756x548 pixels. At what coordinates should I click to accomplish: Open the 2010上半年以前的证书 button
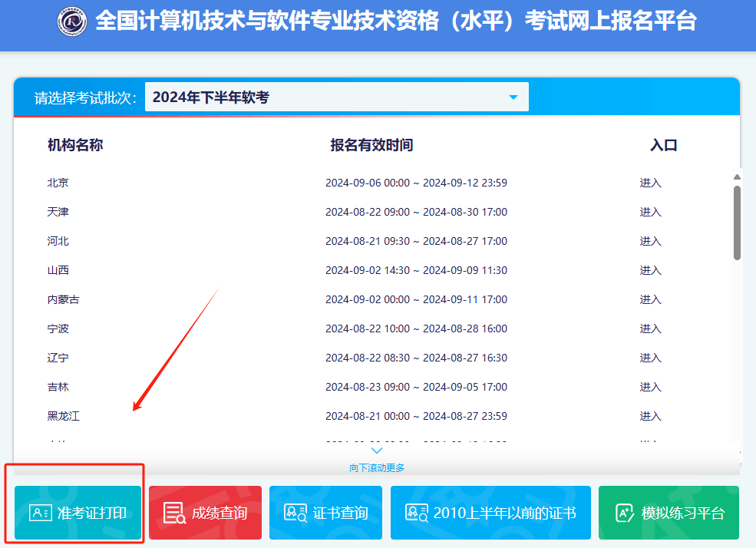click(x=490, y=513)
